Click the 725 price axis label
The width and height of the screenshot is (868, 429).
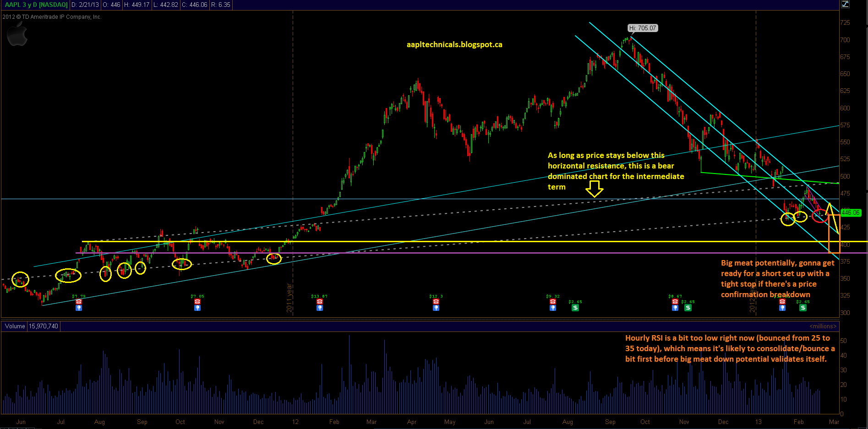(845, 22)
